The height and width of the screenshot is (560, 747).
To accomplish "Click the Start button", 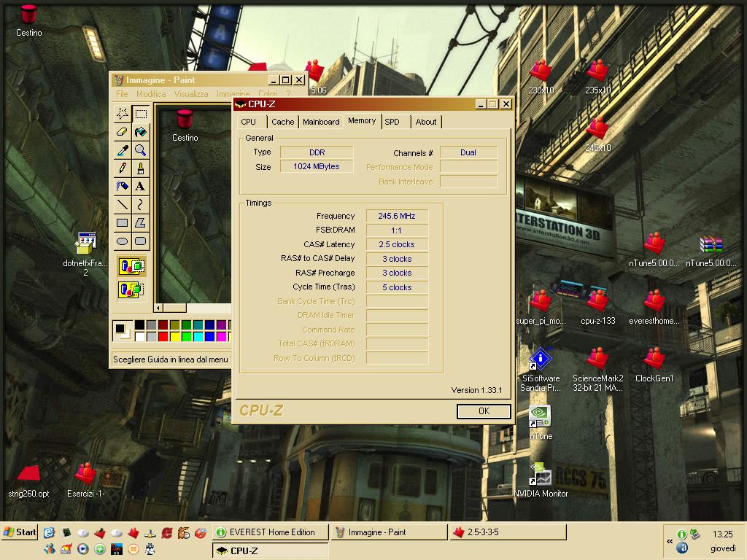I will [20, 532].
